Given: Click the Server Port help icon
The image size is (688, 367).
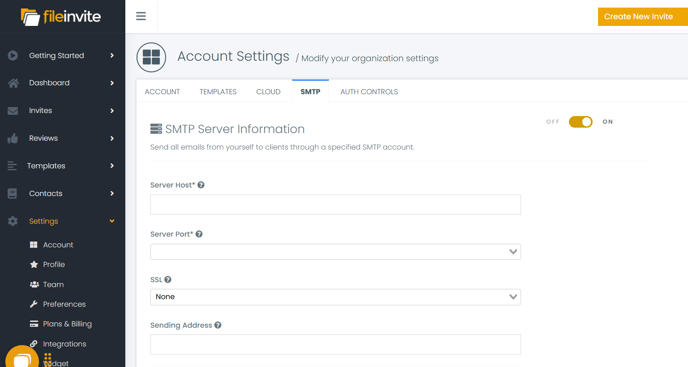Looking at the screenshot, I should pyautogui.click(x=199, y=234).
